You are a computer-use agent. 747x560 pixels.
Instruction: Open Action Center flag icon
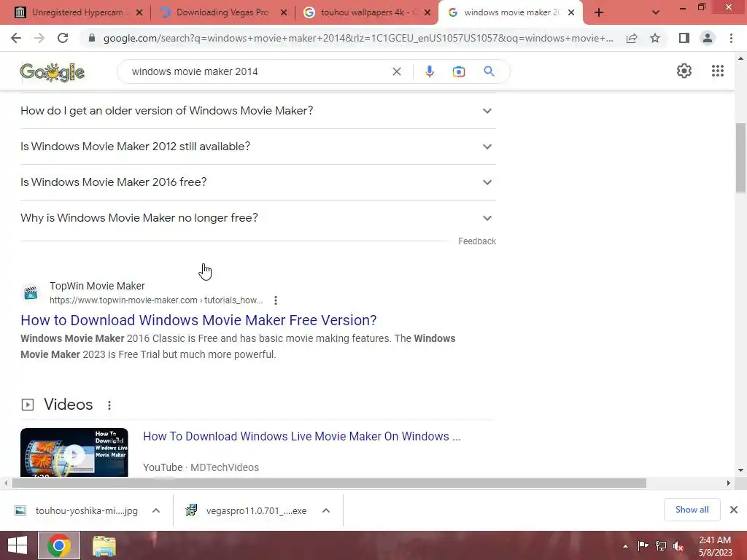643,545
